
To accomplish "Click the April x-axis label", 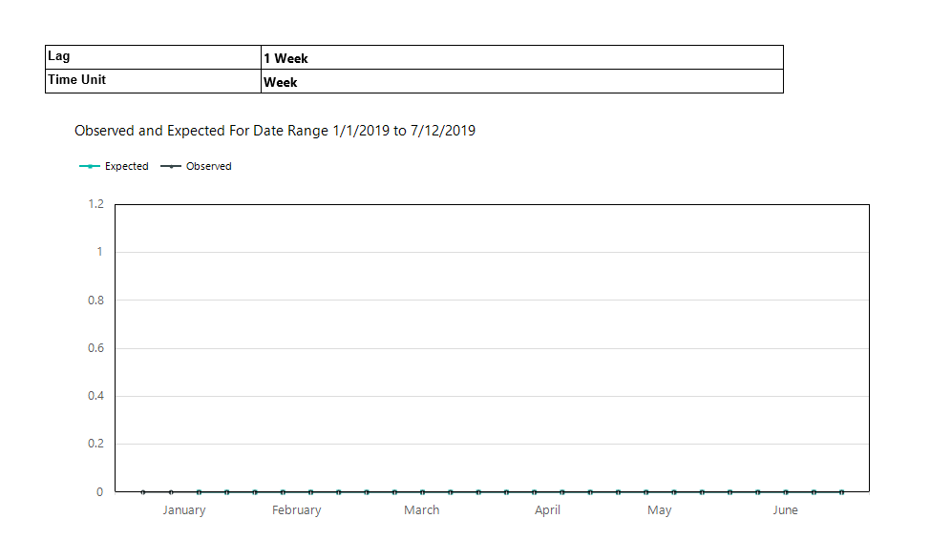I will 547,510.
